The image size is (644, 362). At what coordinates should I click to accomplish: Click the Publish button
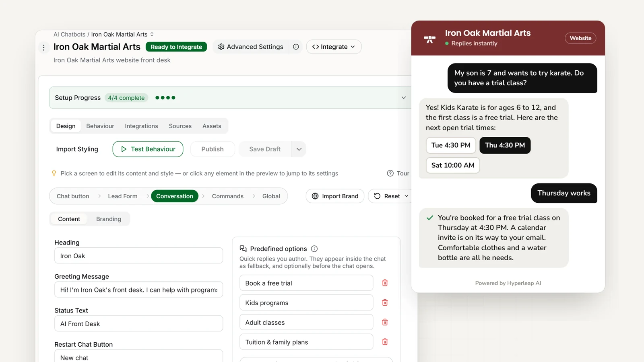tap(213, 149)
